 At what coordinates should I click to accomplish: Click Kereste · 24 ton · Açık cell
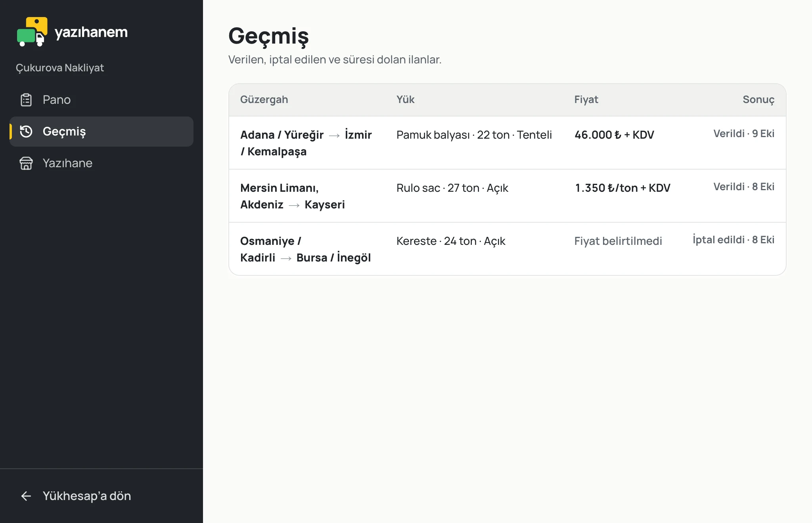[x=451, y=241]
